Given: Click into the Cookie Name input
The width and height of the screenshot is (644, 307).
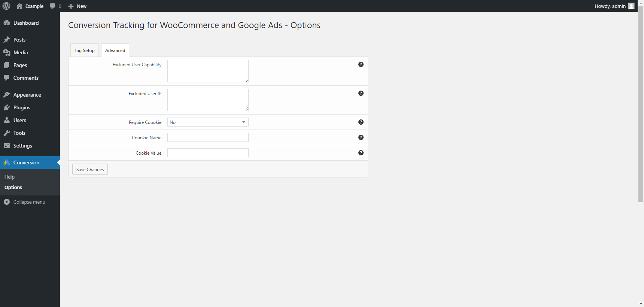Looking at the screenshot, I should tap(208, 137).
